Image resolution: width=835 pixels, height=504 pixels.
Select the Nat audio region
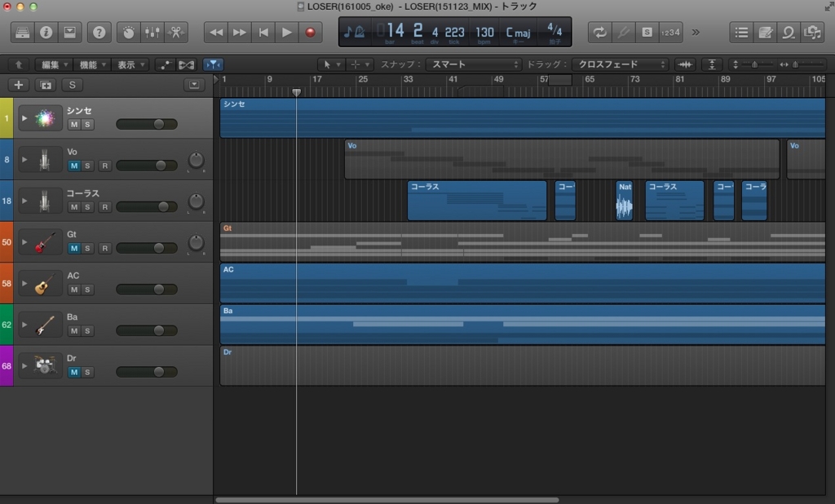(x=624, y=201)
